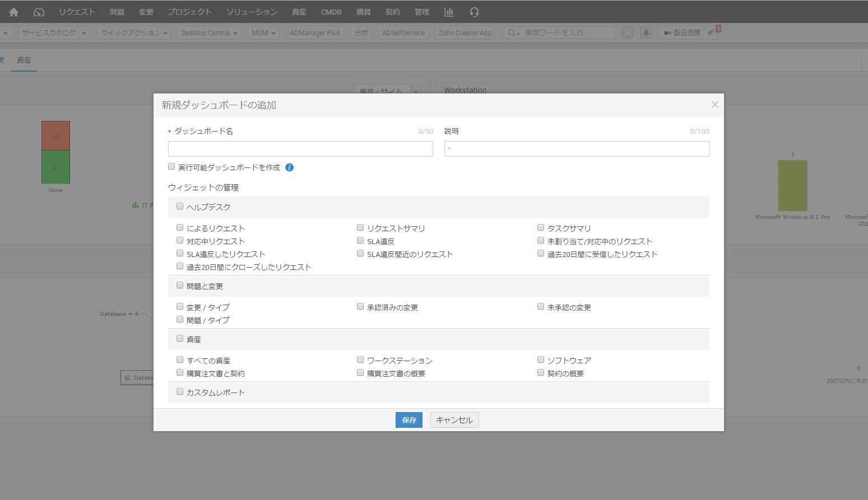Open the ソリューション menu

[x=252, y=12]
